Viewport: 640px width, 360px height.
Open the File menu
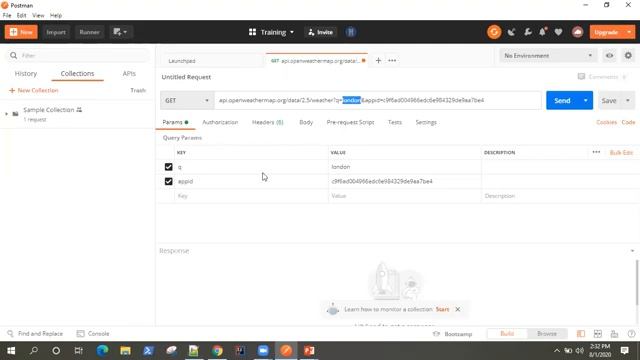(7, 16)
